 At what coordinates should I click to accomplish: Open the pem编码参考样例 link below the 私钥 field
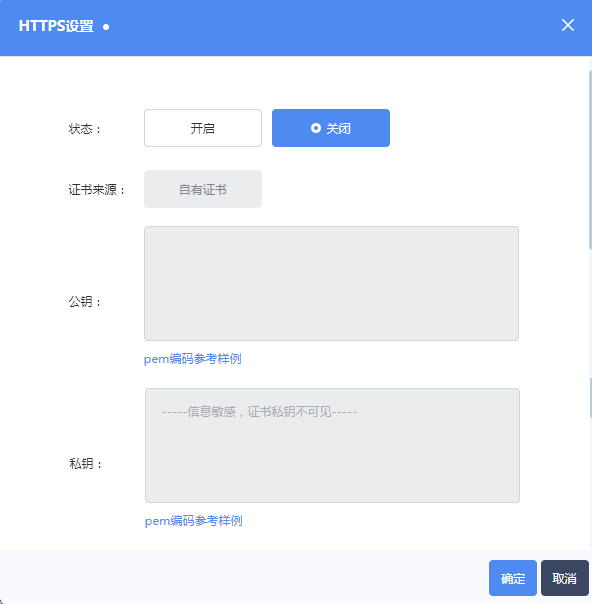pos(193,521)
